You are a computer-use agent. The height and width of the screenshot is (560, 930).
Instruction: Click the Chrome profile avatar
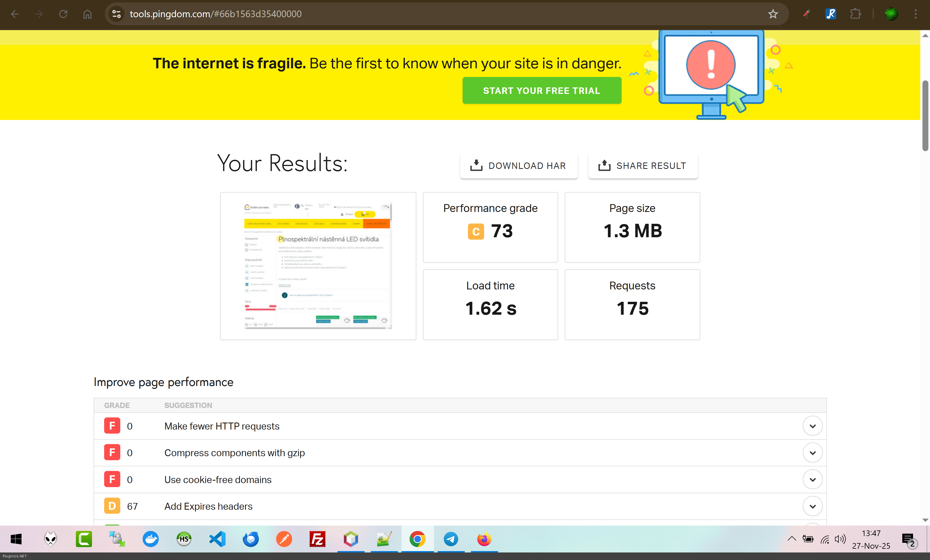891,14
